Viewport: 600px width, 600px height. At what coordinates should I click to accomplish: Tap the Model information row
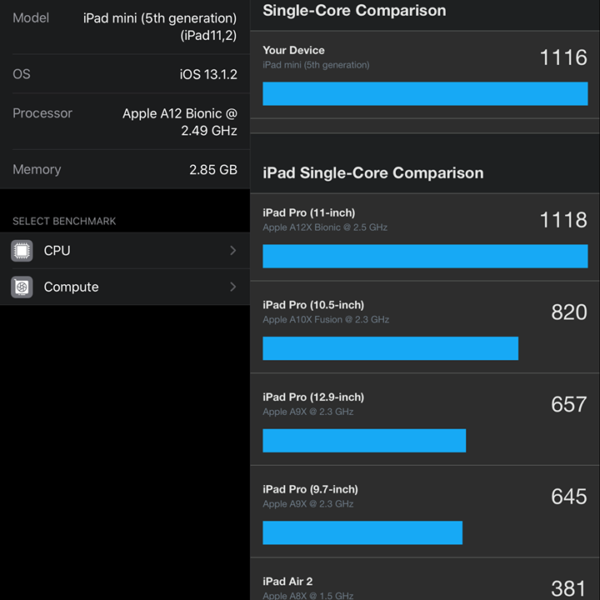[x=125, y=27]
